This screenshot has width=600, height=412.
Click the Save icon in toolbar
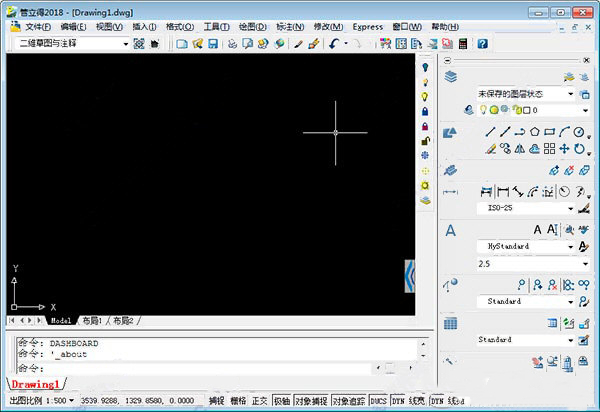[x=213, y=44]
